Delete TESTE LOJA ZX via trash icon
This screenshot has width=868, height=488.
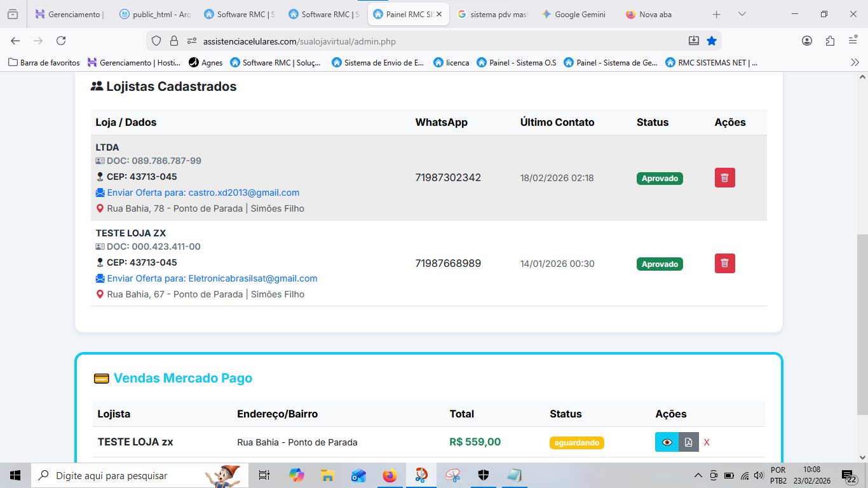(x=724, y=263)
